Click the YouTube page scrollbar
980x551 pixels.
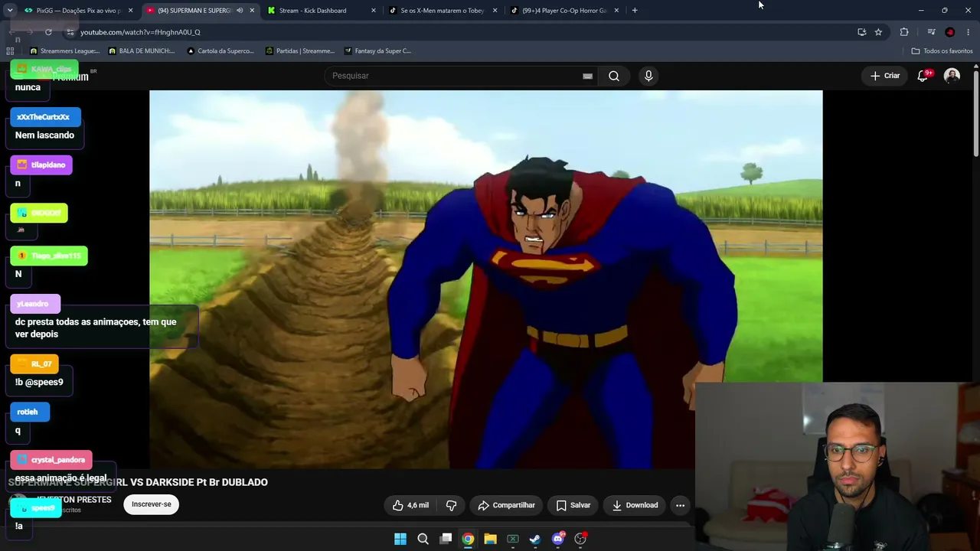975,112
